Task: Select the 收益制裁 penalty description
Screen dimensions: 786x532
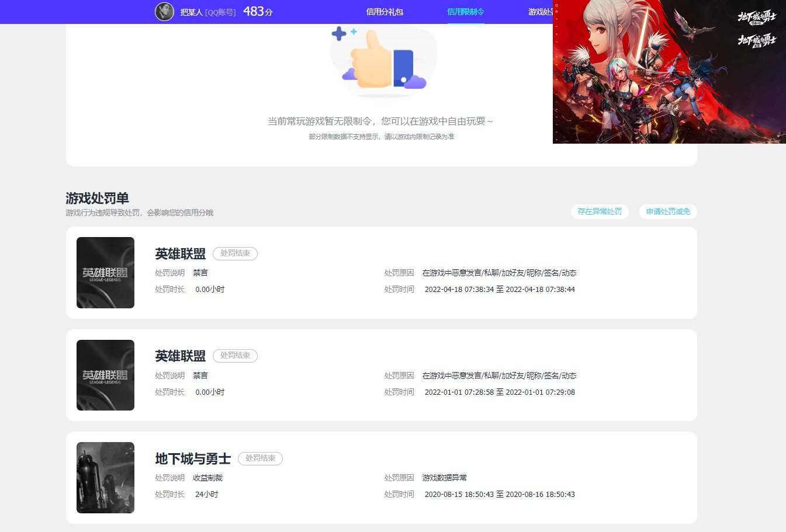Action: (207, 478)
